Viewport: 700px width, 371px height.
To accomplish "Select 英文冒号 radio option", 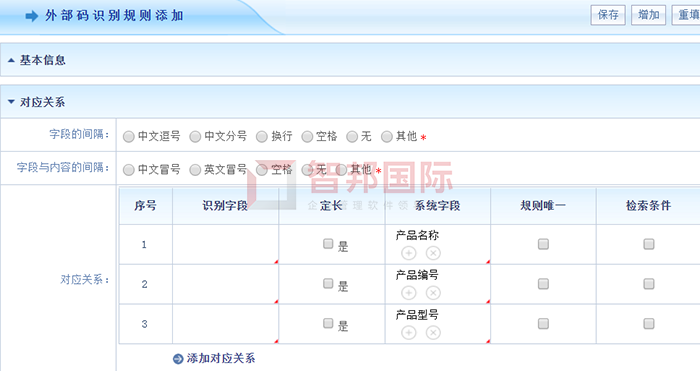I will coord(195,170).
